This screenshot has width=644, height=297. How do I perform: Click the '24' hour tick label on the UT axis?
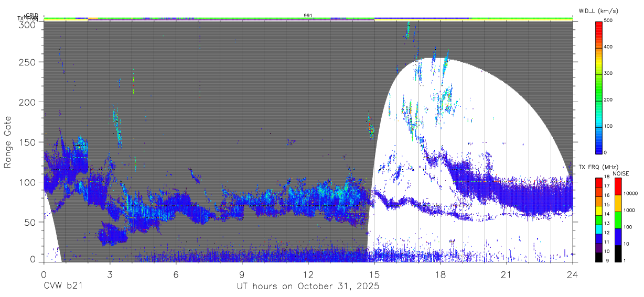click(573, 274)
